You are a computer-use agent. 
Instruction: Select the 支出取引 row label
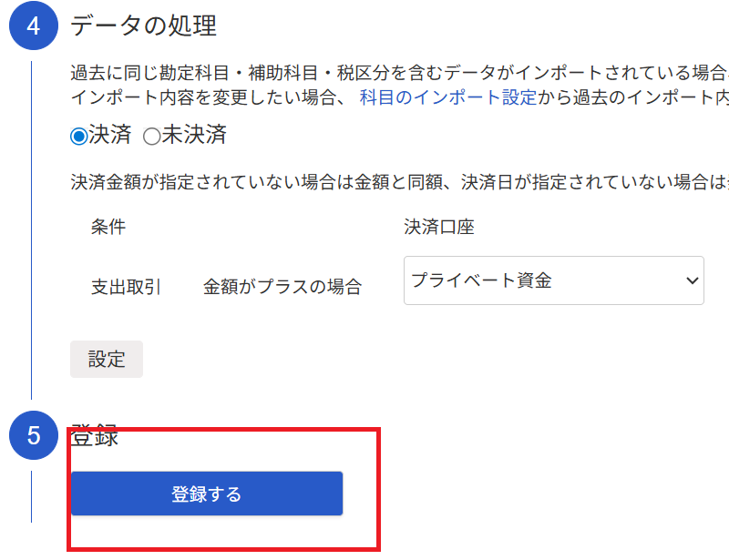[126, 287]
